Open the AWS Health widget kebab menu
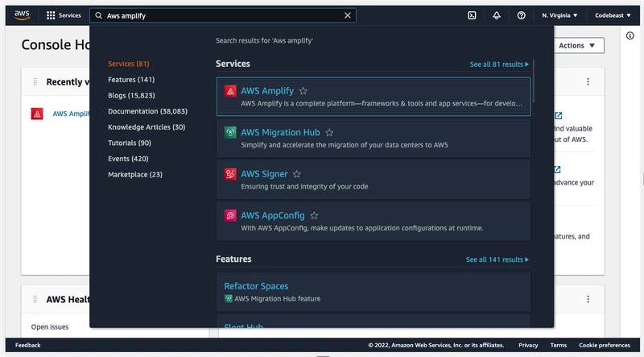Image resolution: width=644 pixels, height=357 pixels. click(588, 299)
